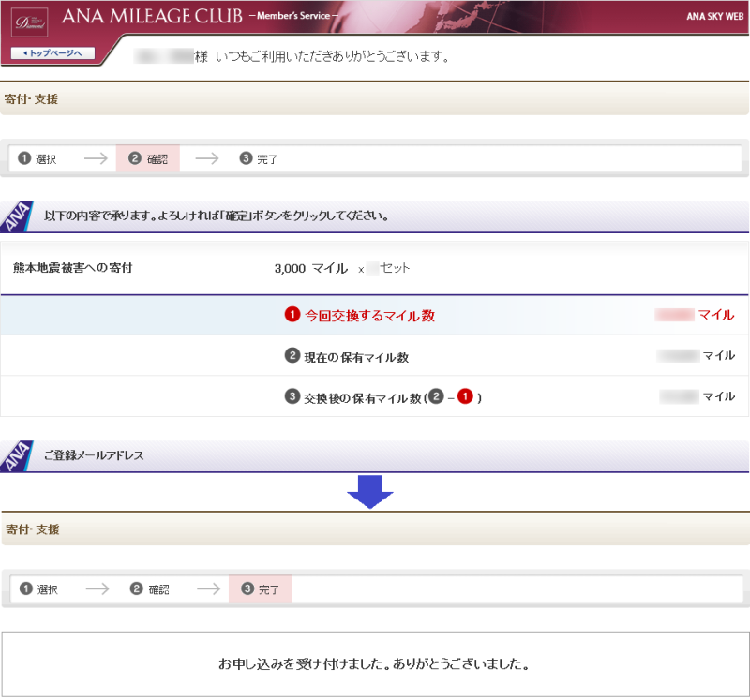Select highlighted step 2 確認 in upper bar

(x=148, y=158)
